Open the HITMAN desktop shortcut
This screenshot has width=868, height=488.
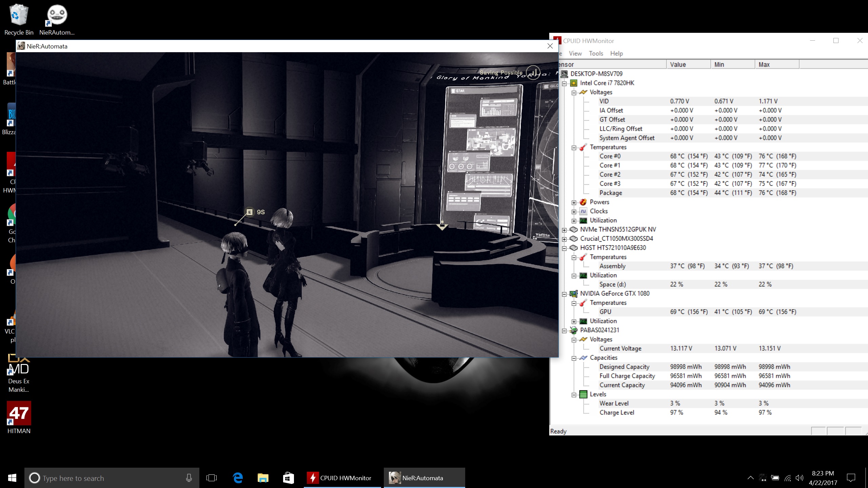point(19,418)
